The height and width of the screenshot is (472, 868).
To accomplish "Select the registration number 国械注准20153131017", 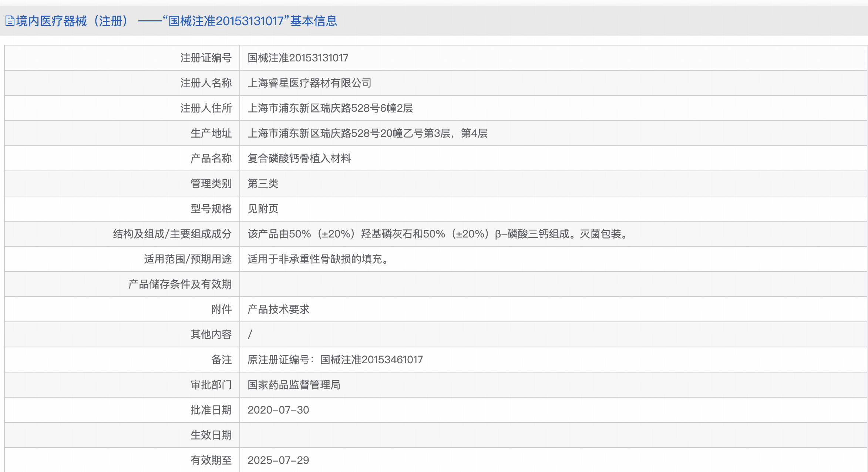I will (x=298, y=58).
